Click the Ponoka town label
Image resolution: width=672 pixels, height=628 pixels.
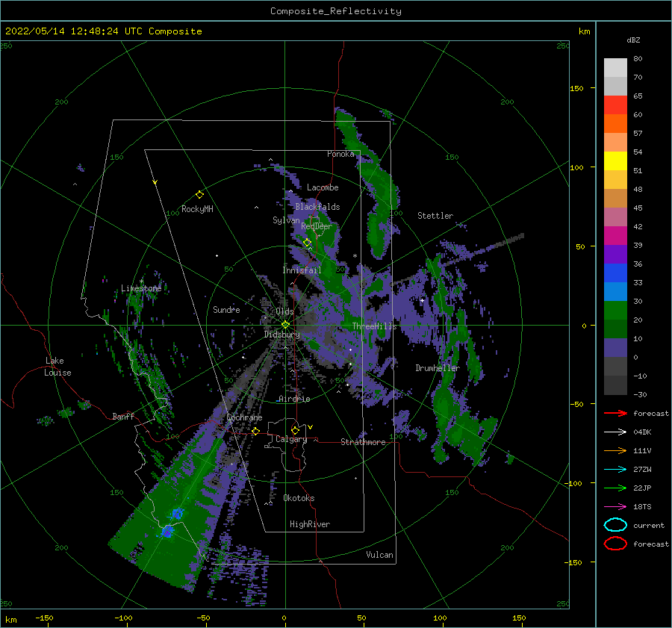(340, 154)
